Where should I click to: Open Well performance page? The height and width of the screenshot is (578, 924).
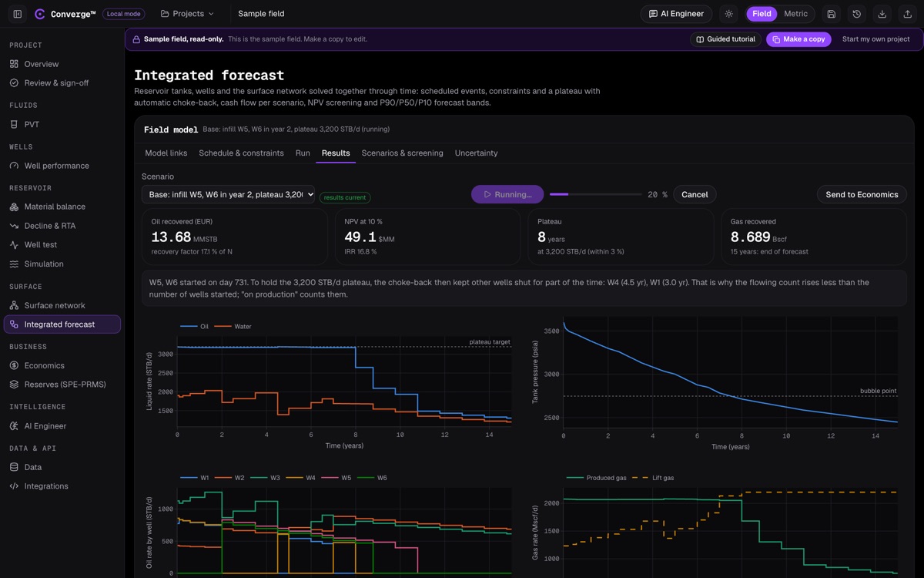62,166
